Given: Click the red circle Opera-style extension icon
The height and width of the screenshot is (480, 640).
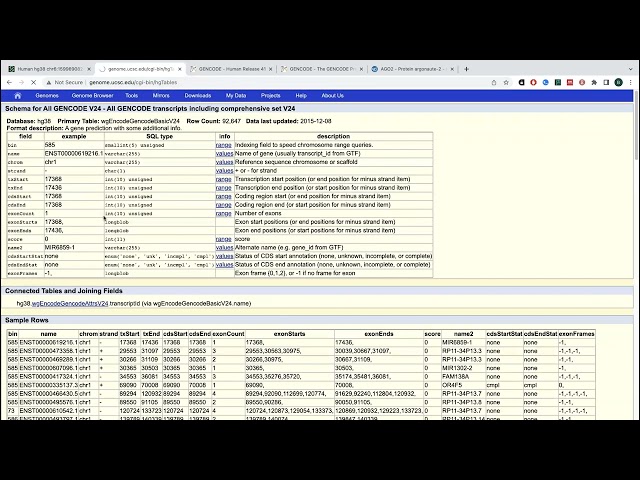Looking at the screenshot, I should point(533,82).
